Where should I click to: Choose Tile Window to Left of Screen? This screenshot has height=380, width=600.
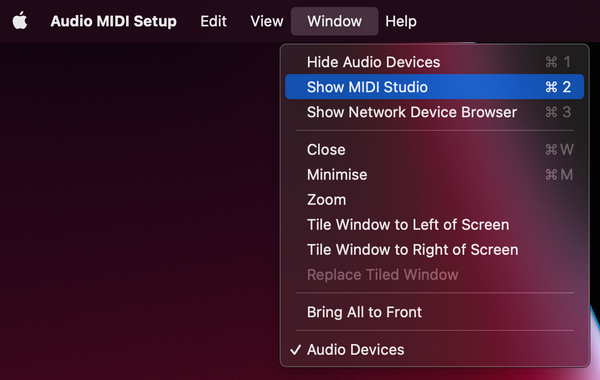[x=434, y=225]
